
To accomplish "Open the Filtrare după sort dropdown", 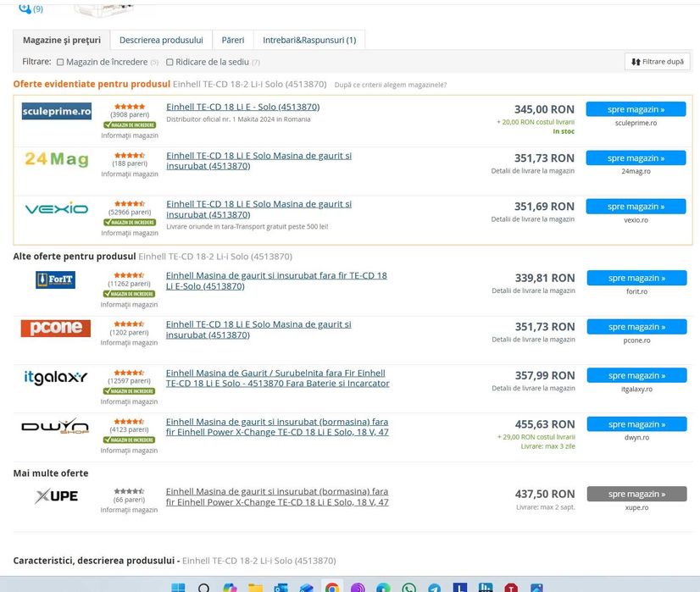I will point(657,62).
